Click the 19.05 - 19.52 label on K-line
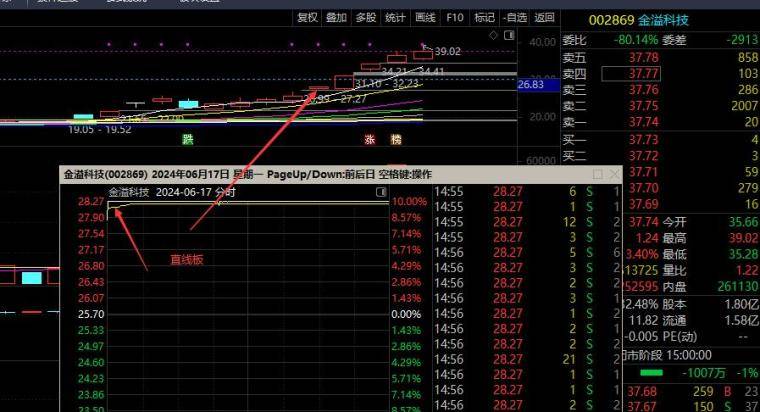 tap(99, 129)
